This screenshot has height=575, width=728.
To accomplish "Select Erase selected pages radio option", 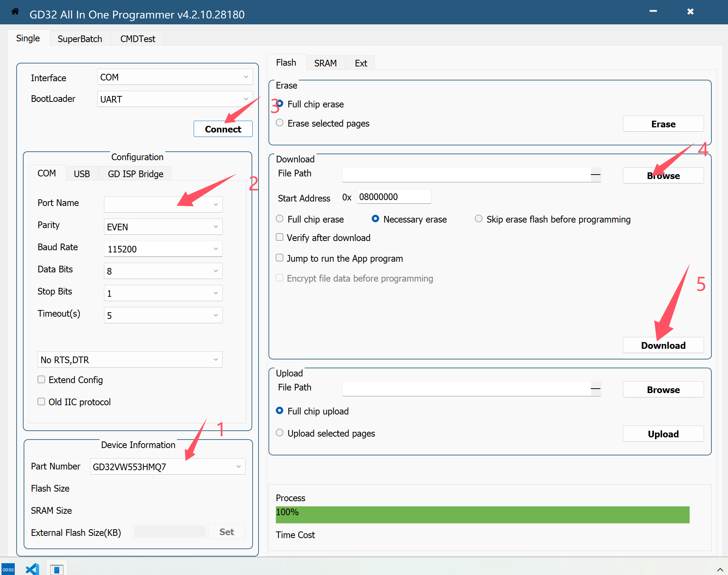I will point(280,123).
